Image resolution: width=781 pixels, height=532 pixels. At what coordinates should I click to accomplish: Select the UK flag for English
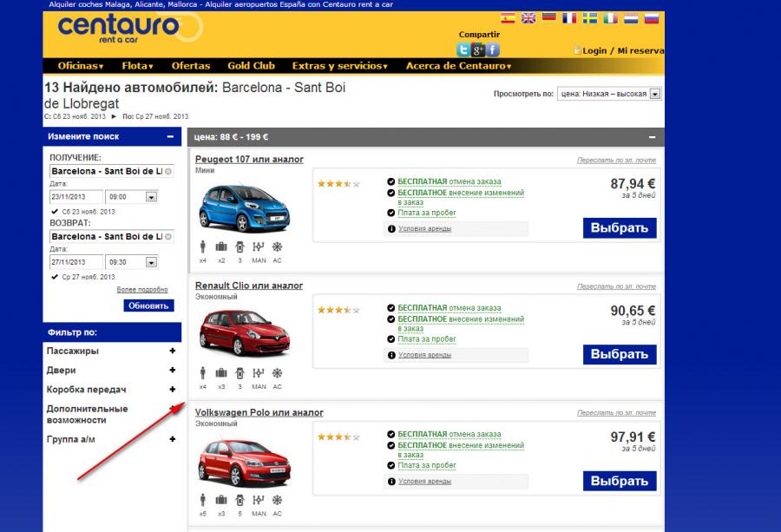528,18
